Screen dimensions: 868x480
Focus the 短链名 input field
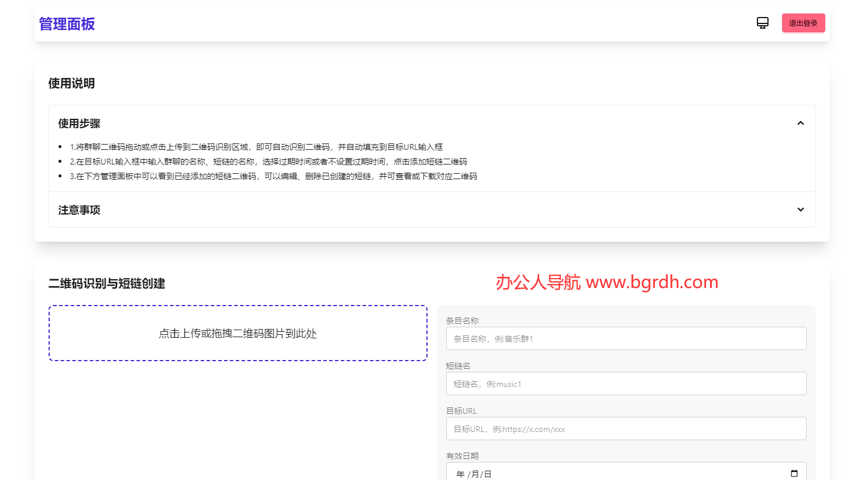(626, 383)
